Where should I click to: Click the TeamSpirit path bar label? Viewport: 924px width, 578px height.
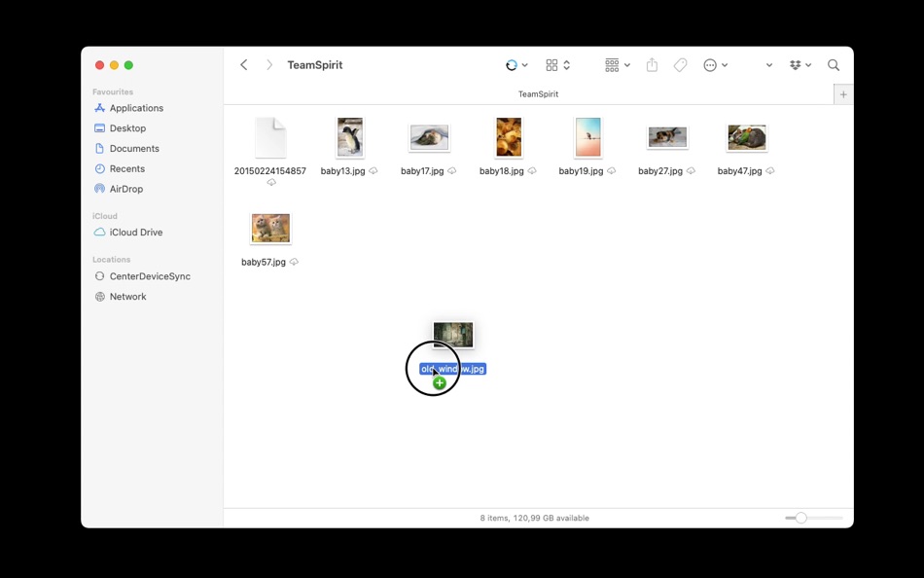539,93
